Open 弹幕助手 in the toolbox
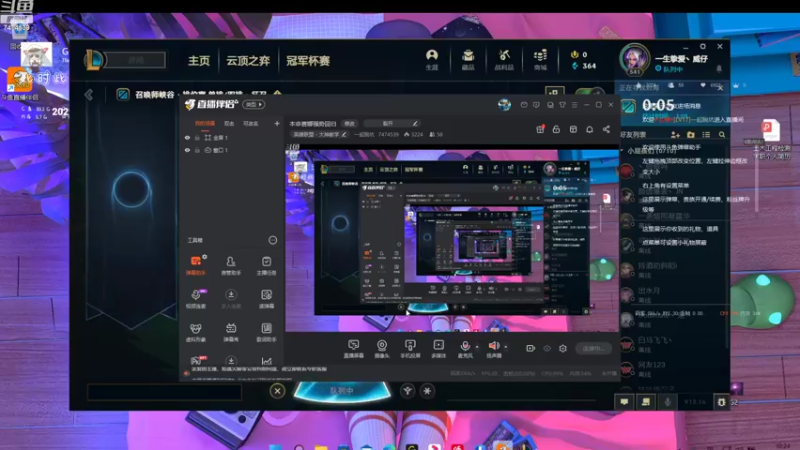 coord(196,265)
